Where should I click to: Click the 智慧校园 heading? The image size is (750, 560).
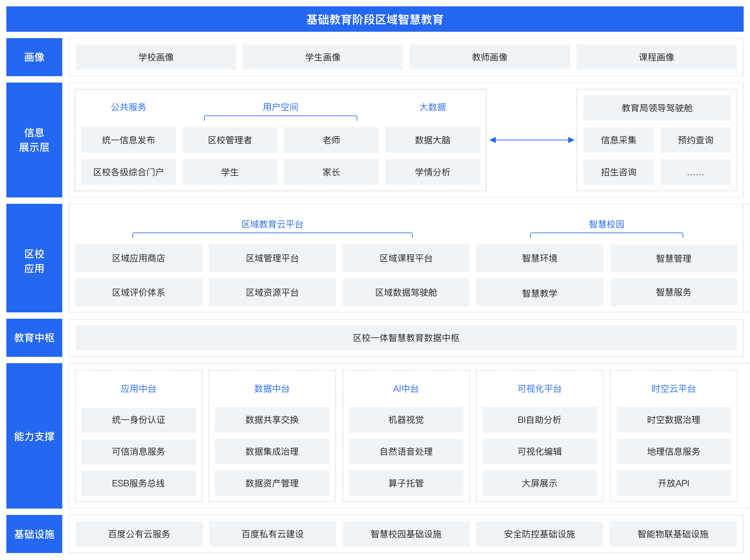pos(606,224)
